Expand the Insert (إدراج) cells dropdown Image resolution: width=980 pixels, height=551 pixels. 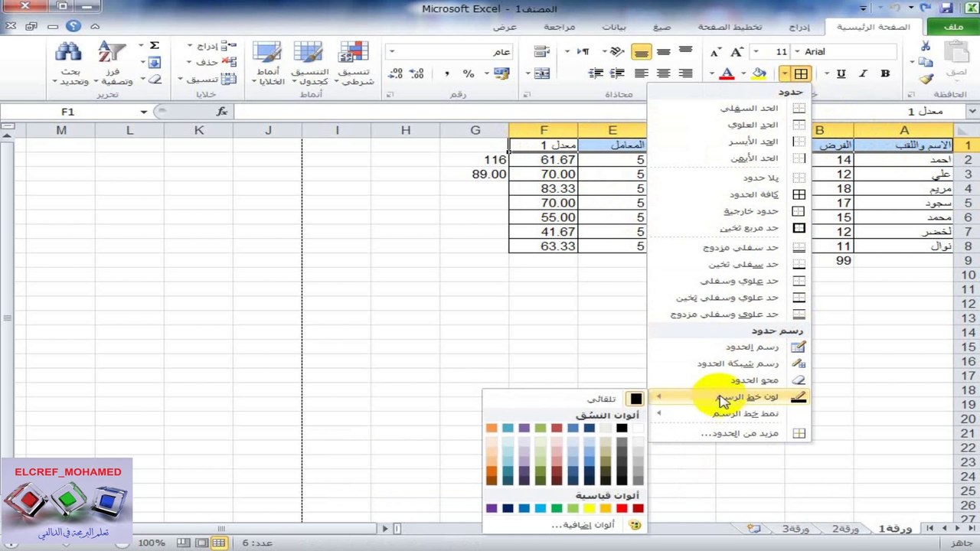189,47
